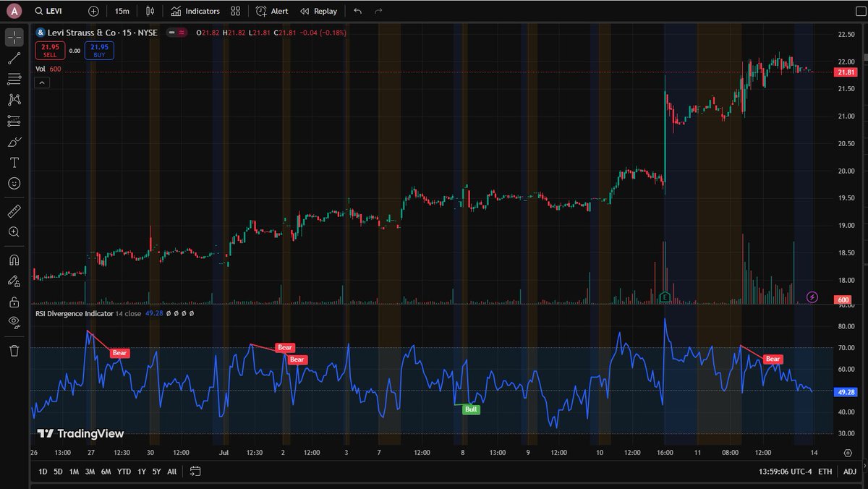Toggle ADJ dividend adjustment
This screenshot has width=868, height=489.
tap(849, 472)
